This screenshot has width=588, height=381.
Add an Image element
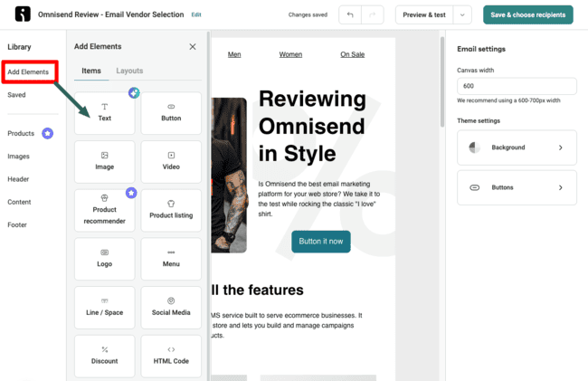104,162
